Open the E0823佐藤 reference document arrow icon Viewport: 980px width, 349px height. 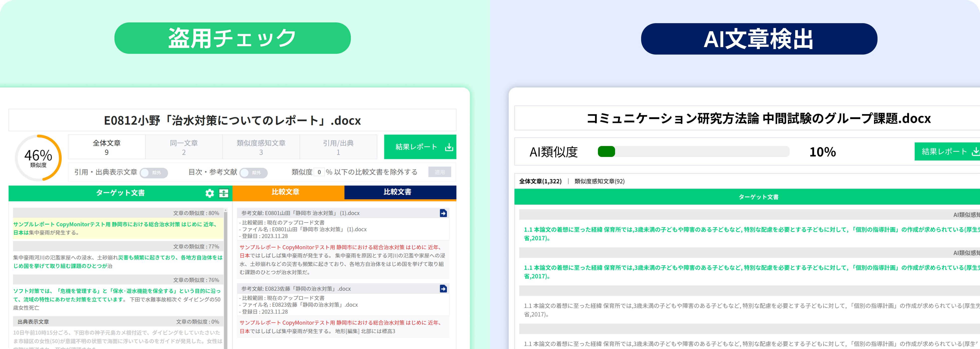443,289
